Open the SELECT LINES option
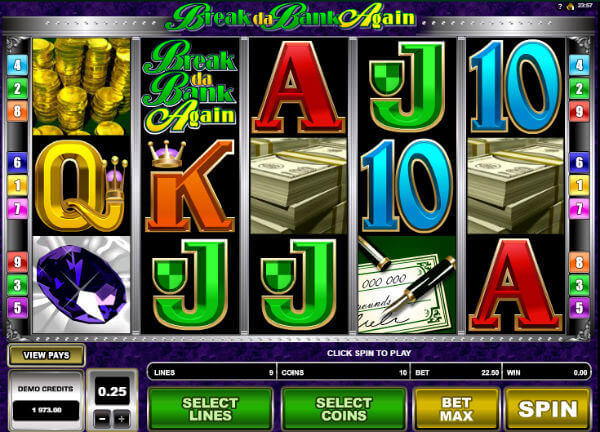 pos(210,409)
